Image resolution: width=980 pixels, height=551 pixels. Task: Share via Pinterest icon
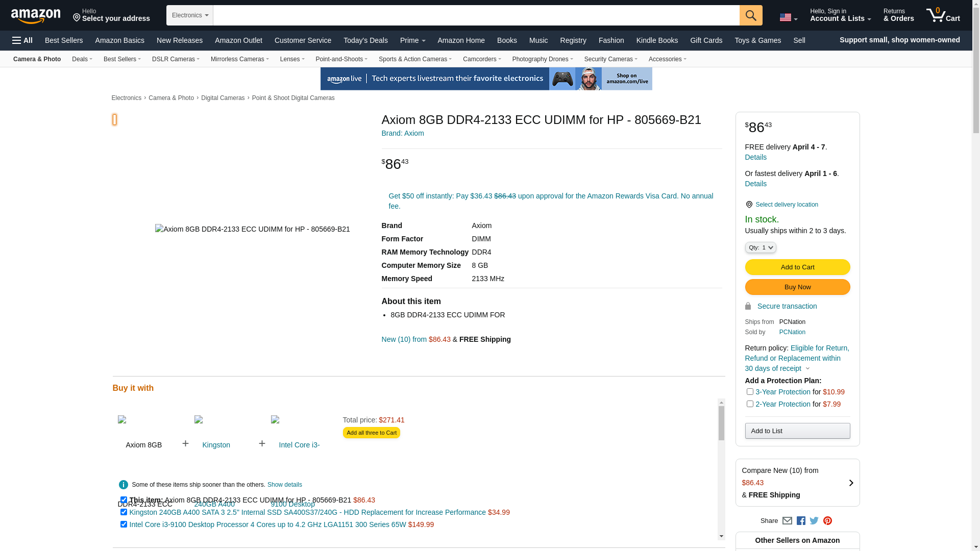pyautogui.click(x=827, y=521)
